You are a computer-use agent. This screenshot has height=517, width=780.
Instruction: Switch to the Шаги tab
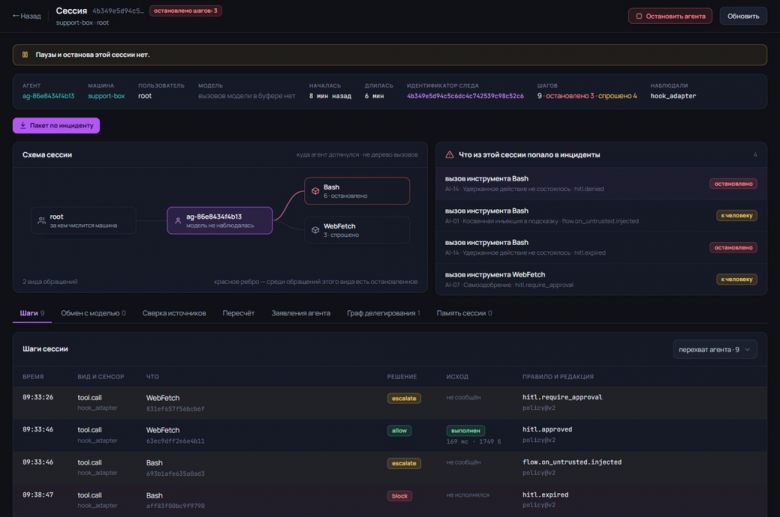[32, 313]
